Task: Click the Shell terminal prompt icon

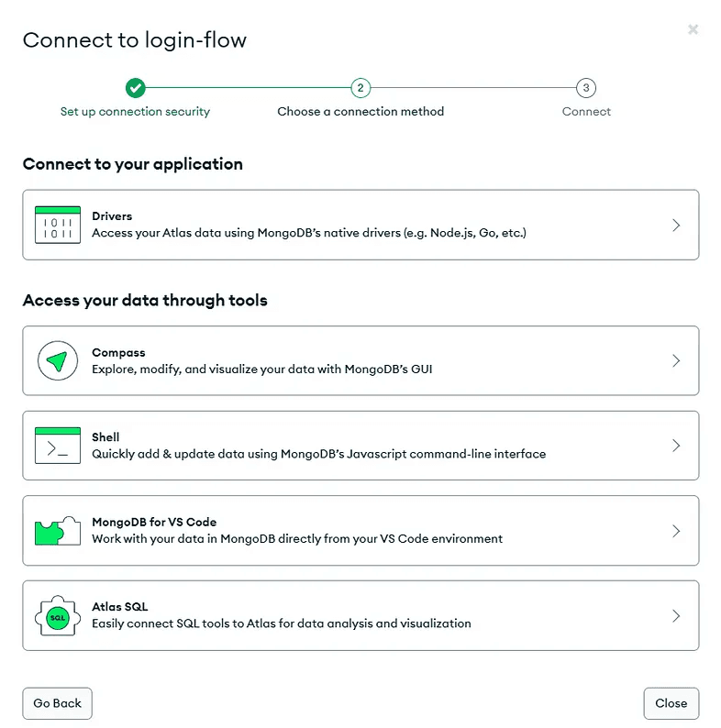Action: point(58,446)
